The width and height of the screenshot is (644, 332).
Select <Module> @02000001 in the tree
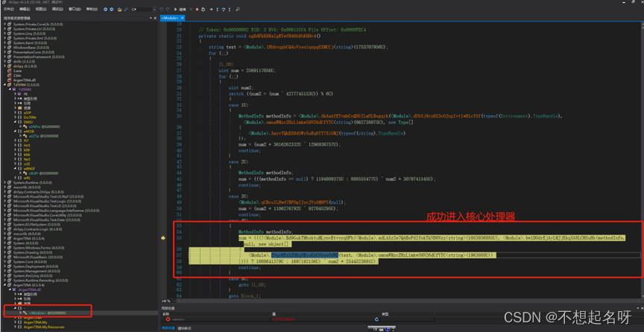click(x=47, y=313)
